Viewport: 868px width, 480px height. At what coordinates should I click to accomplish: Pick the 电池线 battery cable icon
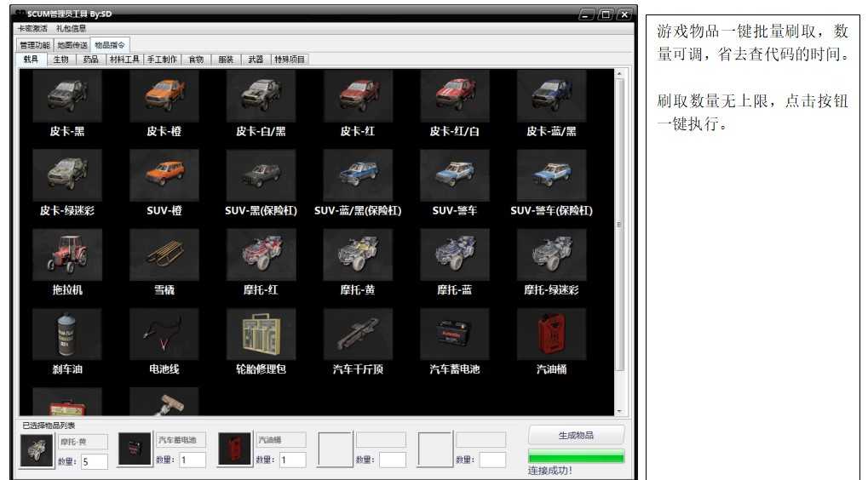point(164,334)
